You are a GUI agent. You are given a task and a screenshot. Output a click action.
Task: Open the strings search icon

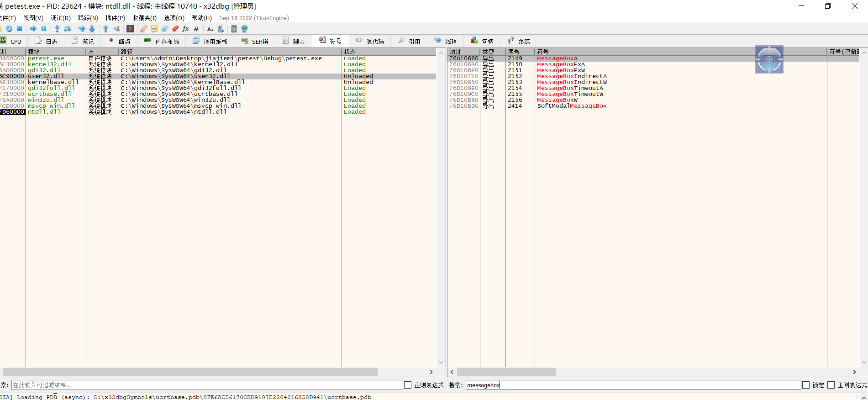210,29
